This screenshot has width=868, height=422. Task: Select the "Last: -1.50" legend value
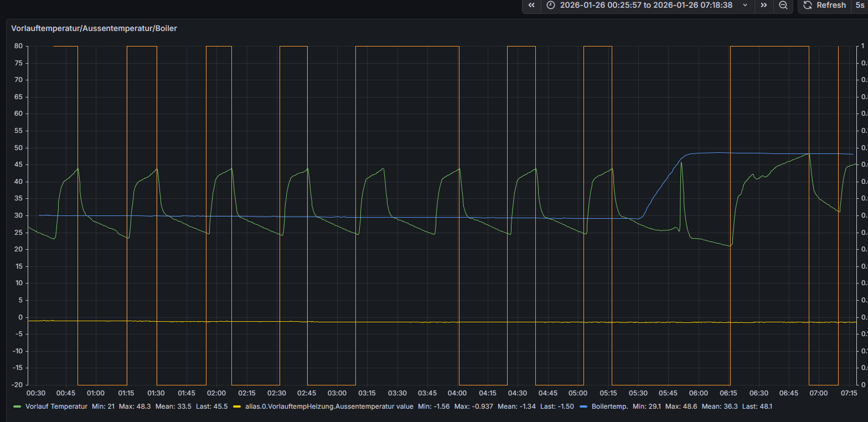click(x=557, y=406)
